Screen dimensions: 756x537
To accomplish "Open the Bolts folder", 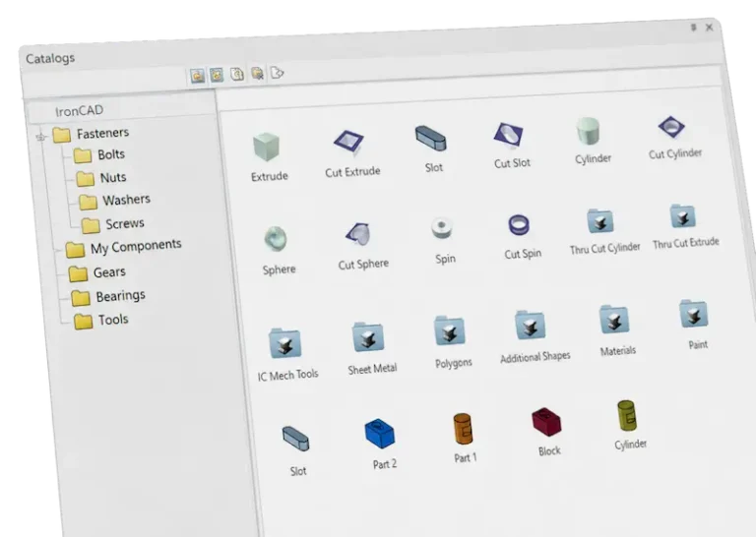I will pyautogui.click(x=99, y=155).
